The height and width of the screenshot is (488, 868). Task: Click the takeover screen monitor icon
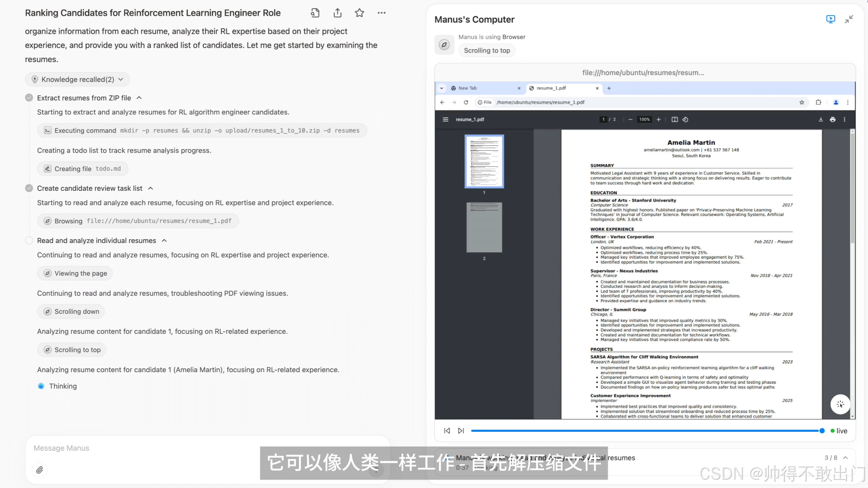tap(830, 19)
